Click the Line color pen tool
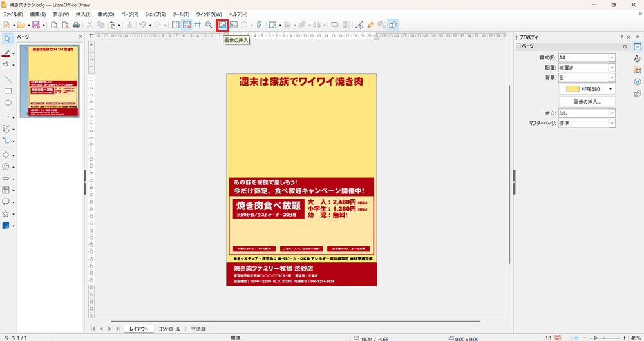 pyautogui.click(x=6, y=54)
